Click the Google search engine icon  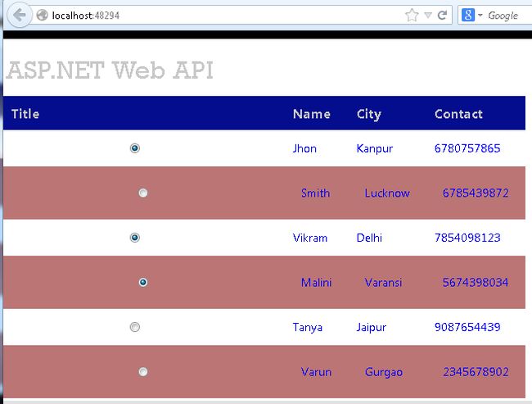click(468, 15)
